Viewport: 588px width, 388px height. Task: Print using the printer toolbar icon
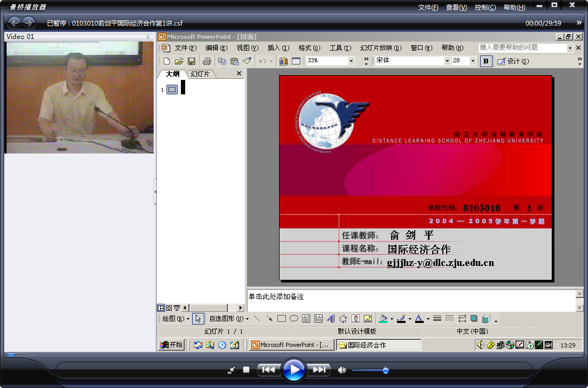click(206, 61)
